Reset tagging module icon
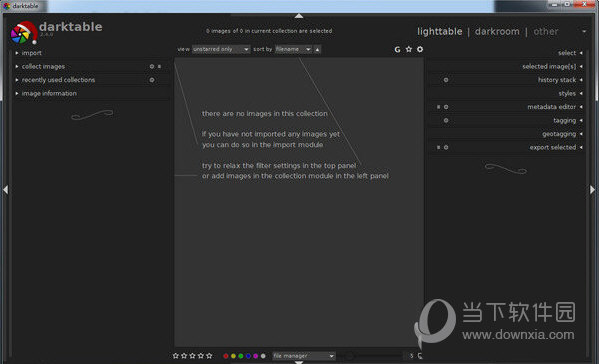 [x=446, y=120]
